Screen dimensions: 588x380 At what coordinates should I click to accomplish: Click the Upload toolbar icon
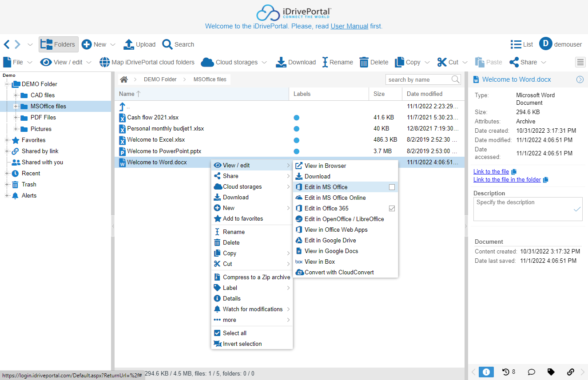click(x=129, y=44)
